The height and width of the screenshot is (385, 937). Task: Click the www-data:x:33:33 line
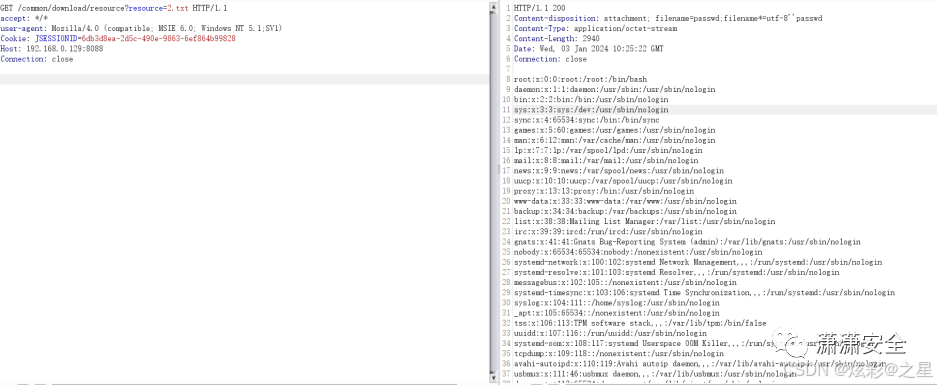pyautogui.click(x=625, y=201)
